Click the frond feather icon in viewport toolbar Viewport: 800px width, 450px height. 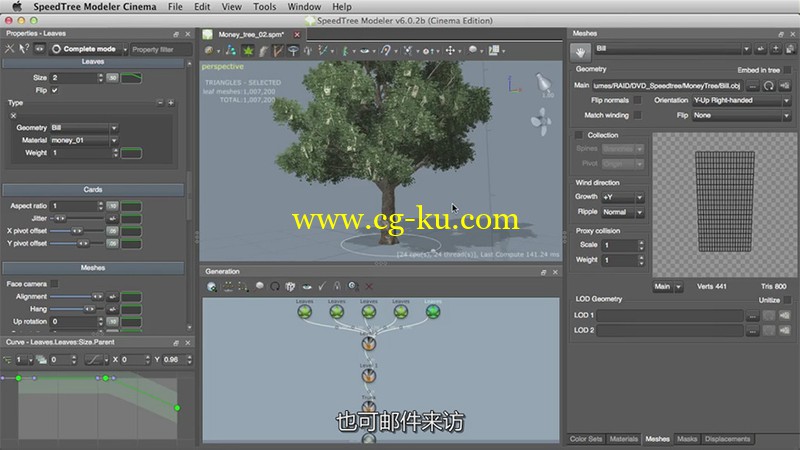pyautogui.click(x=263, y=51)
